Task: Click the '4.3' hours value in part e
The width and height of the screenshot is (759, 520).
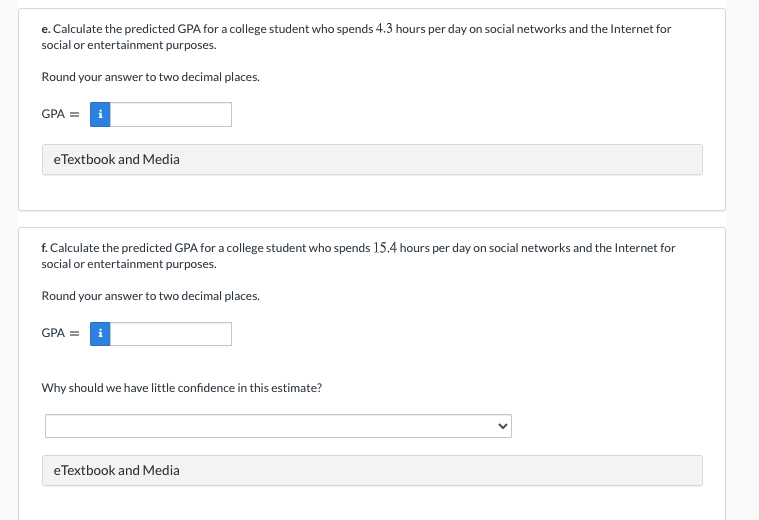Action: 384,29
